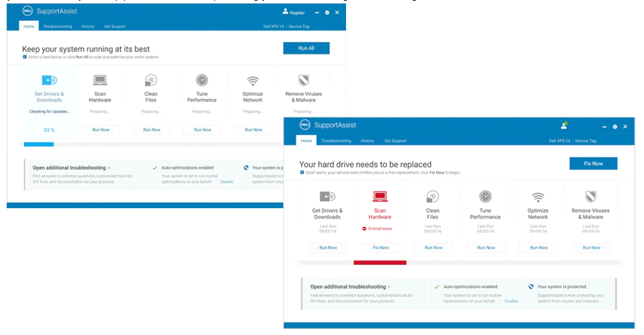The image size is (644, 335).
Task: Click 'Keep your system running at its best' heading
Action: tap(86, 49)
